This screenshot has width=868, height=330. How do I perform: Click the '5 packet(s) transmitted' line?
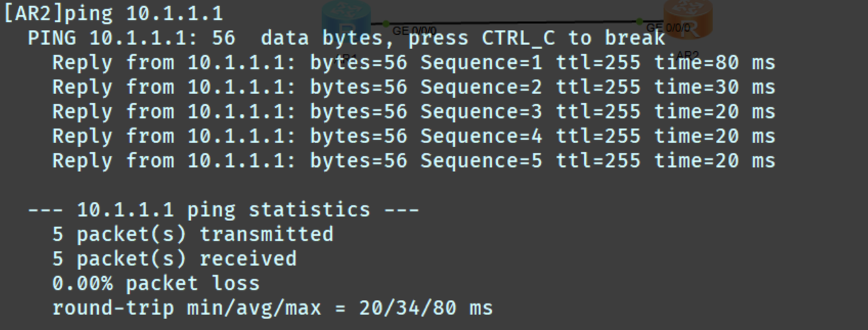tap(192, 235)
